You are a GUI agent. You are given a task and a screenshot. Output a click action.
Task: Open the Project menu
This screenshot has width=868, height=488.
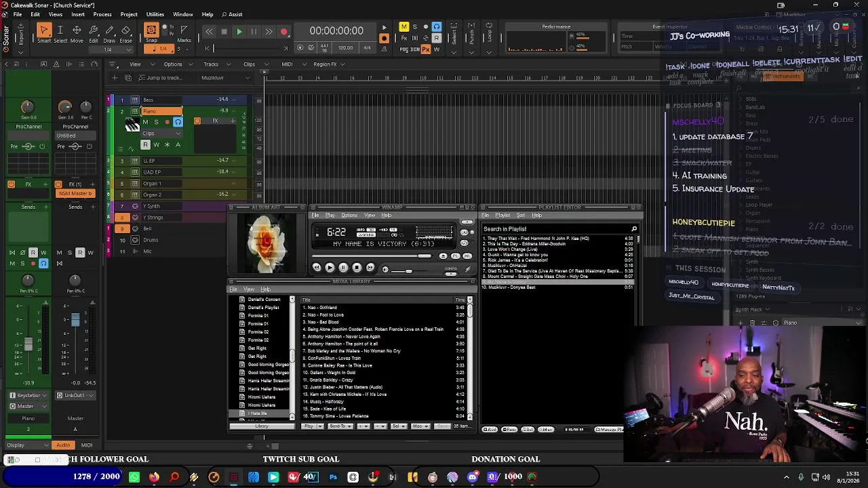click(x=129, y=14)
